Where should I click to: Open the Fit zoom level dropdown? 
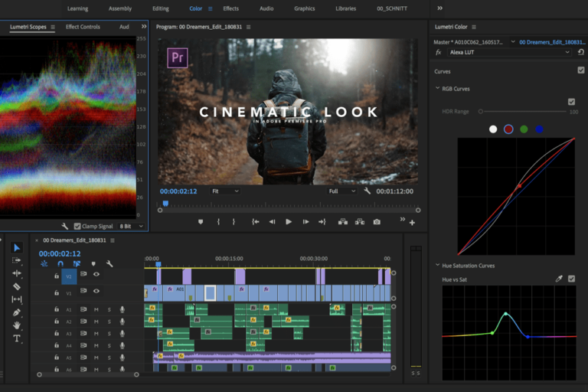pyautogui.click(x=225, y=191)
